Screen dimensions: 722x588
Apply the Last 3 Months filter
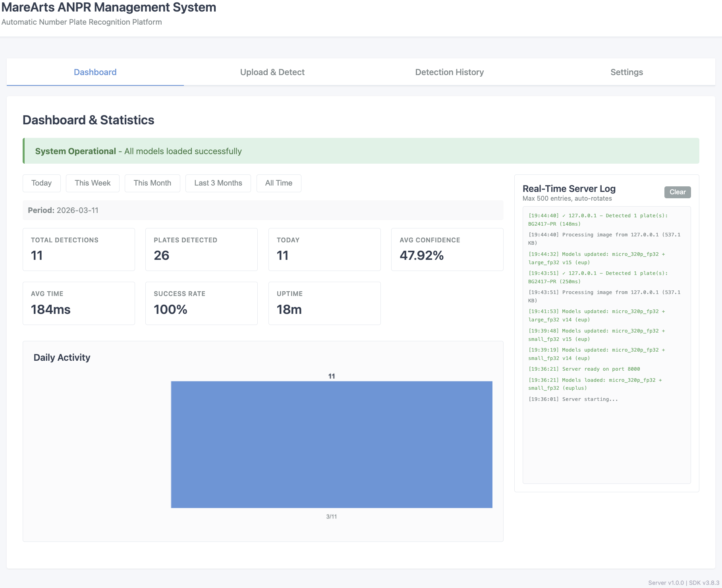pos(218,183)
